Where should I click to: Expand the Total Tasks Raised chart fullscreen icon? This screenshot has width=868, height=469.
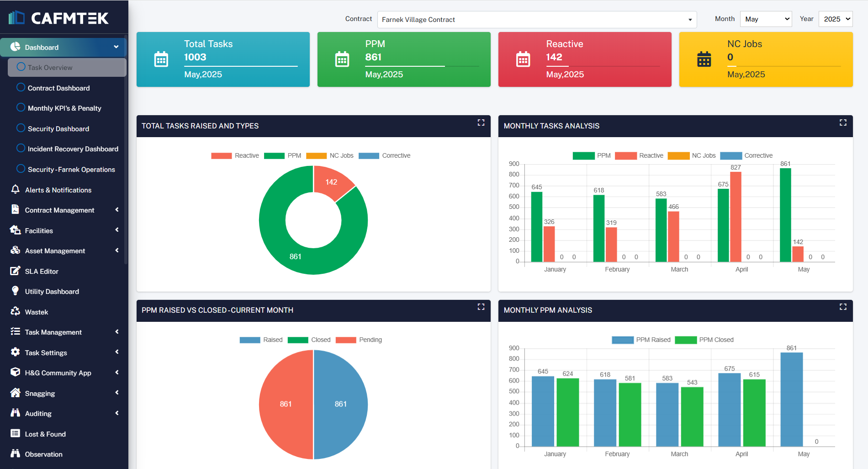481,123
